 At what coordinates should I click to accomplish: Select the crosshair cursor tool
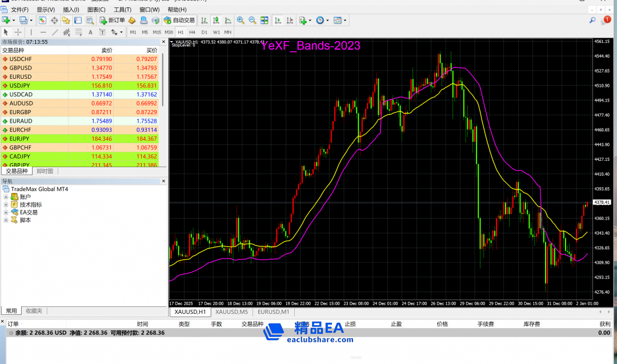[18, 32]
